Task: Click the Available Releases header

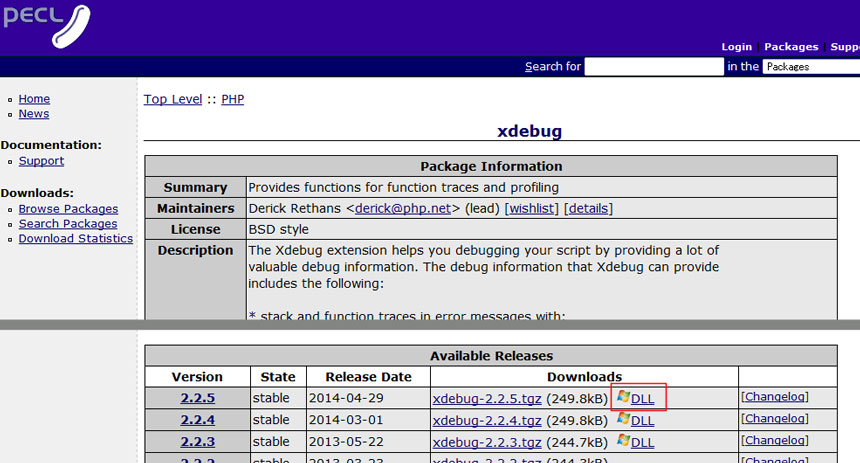Action: (x=491, y=356)
